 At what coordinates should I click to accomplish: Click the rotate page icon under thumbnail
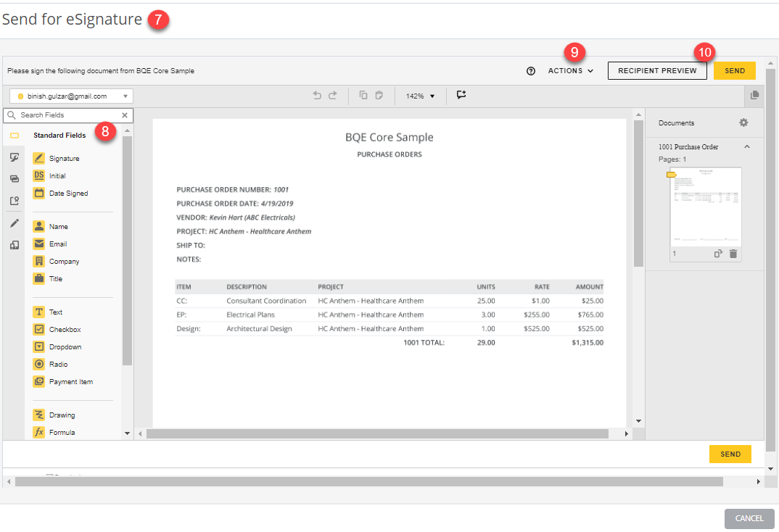718,254
